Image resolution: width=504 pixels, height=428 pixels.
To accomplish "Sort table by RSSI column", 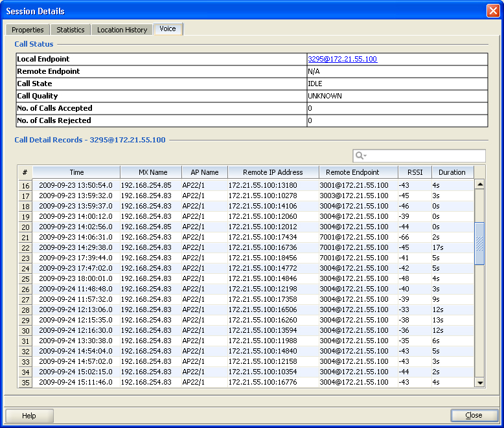I will tap(415, 172).
